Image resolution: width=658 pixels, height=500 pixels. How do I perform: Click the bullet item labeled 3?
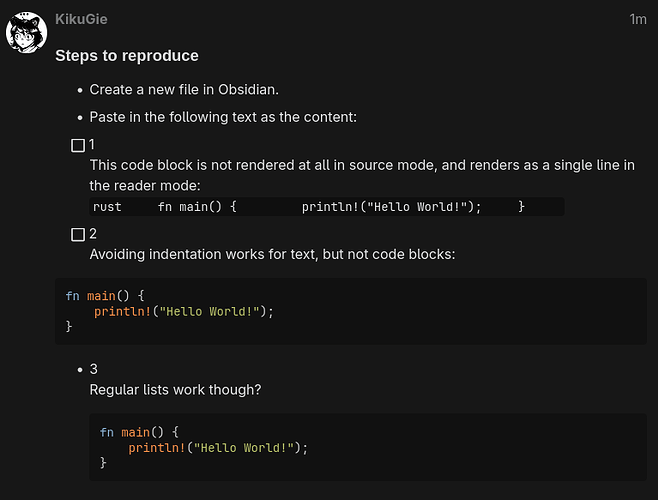click(94, 369)
